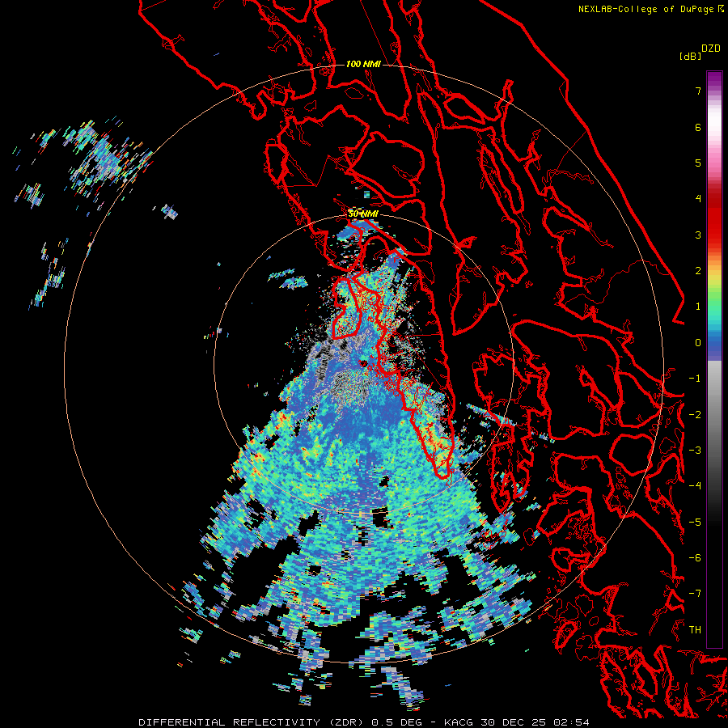Click the 5 dB legend label
Image resolution: width=728 pixels, height=728 pixels.
click(x=698, y=163)
